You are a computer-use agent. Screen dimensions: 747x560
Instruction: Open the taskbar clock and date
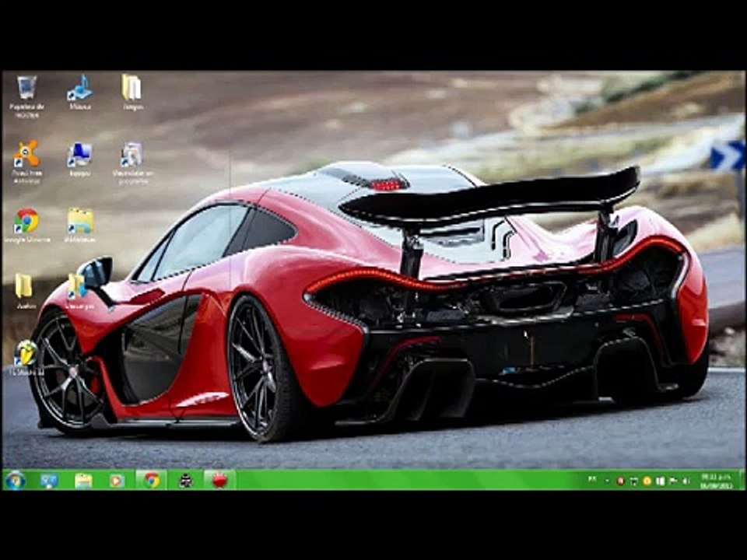[716, 481]
